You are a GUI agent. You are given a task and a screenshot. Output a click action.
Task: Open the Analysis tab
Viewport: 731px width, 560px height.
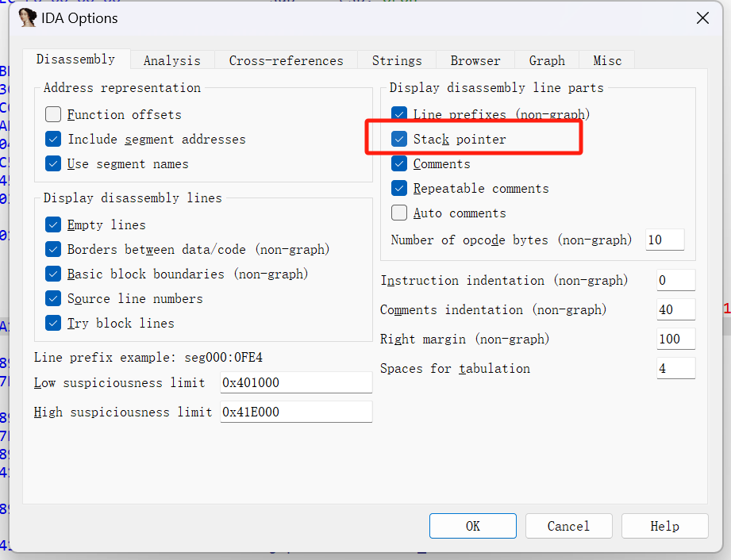pyautogui.click(x=172, y=60)
